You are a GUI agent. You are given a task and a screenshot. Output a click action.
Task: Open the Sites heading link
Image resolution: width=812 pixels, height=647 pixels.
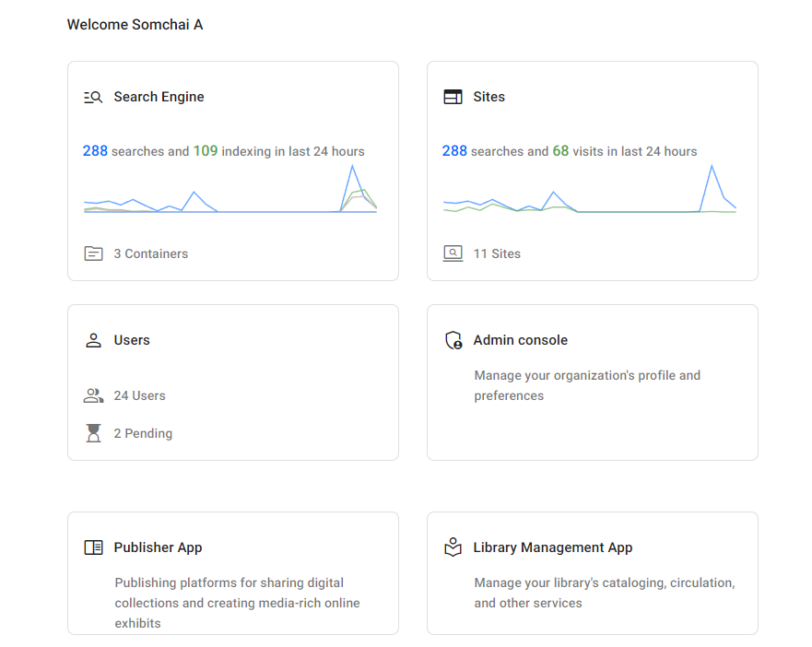tap(488, 97)
